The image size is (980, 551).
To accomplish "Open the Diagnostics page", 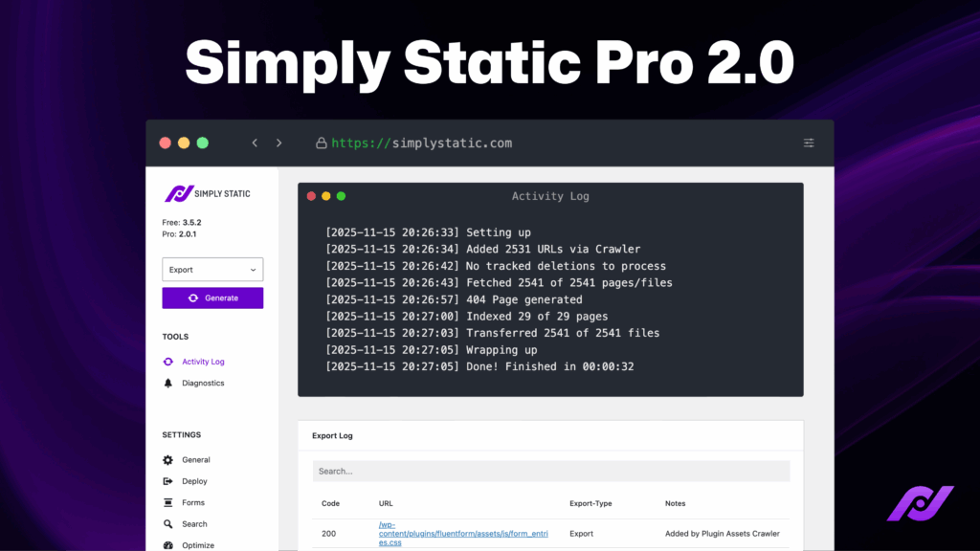I will tap(202, 383).
